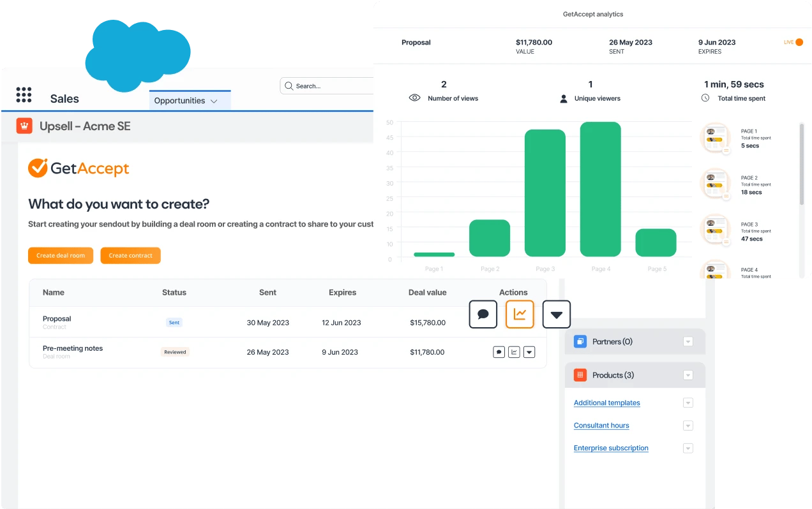
Task: Click the Sent status badge
Action: [x=174, y=322]
